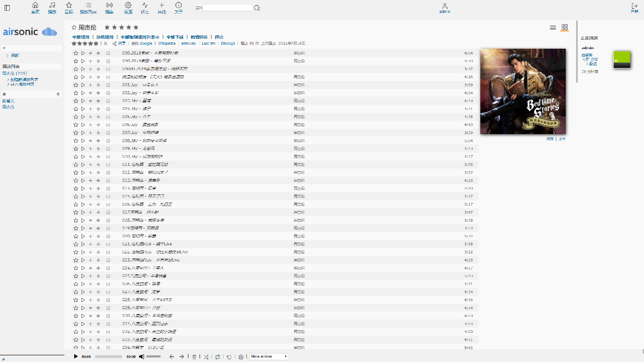Switch to list view layout
Screen dimensions: 644x362
(x=553, y=27)
